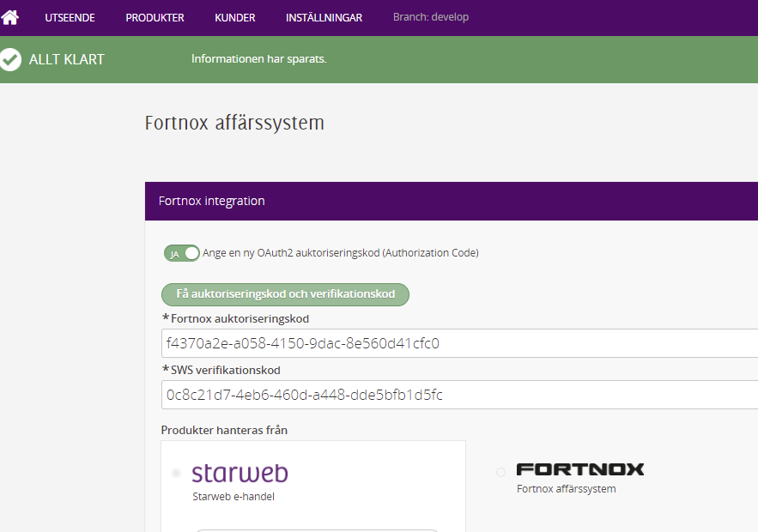Open the PRODUKTER menu
The image size is (758, 532).
[155, 18]
